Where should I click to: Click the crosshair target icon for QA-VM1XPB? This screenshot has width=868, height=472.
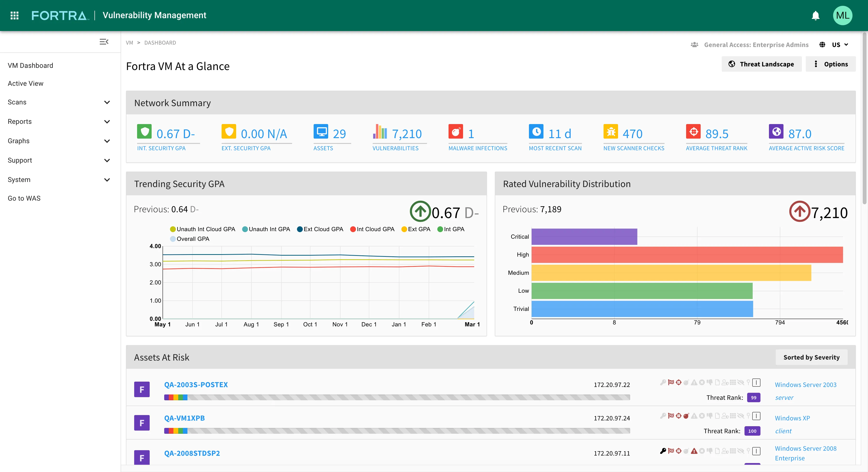(678, 416)
